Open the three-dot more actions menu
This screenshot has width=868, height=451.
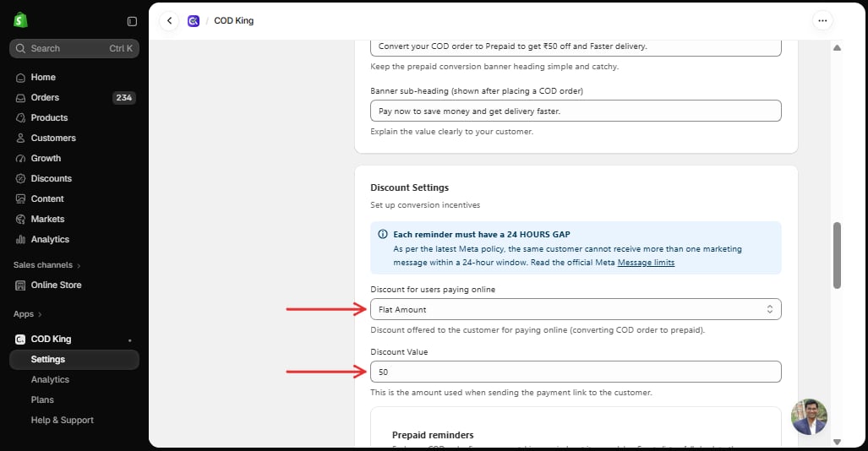(822, 21)
